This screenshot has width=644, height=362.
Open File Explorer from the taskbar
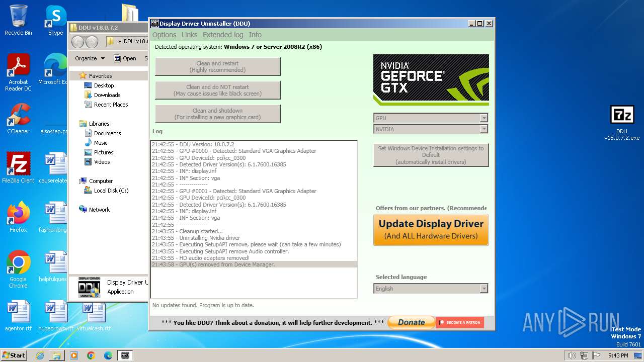[x=57, y=355]
